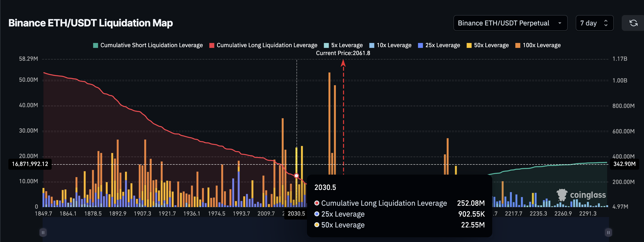The width and height of the screenshot is (644, 242).
Task: Hide the 5x Leverage series
Action: click(x=343, y=45)
